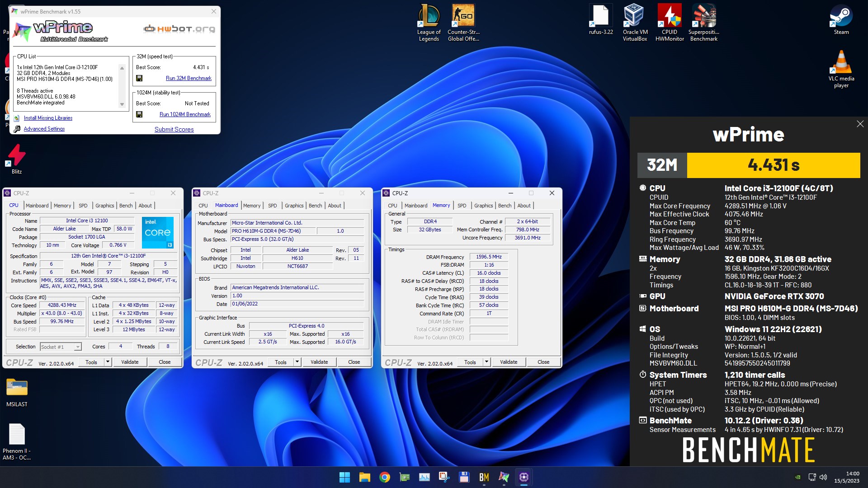Click save icon beside Run 32M Benchmark
The width and height of the screenshot is (868, 488).
coord(139,78)
